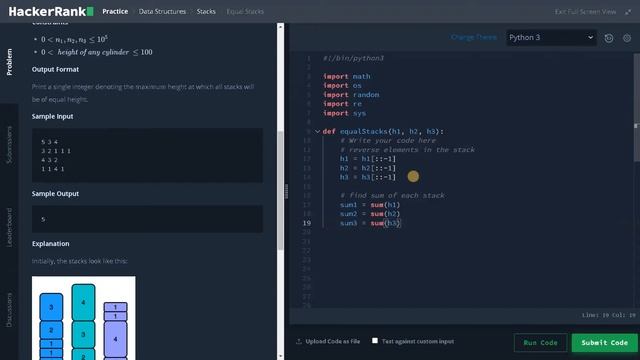Click the Change Theme link

[x=473, y=37]
